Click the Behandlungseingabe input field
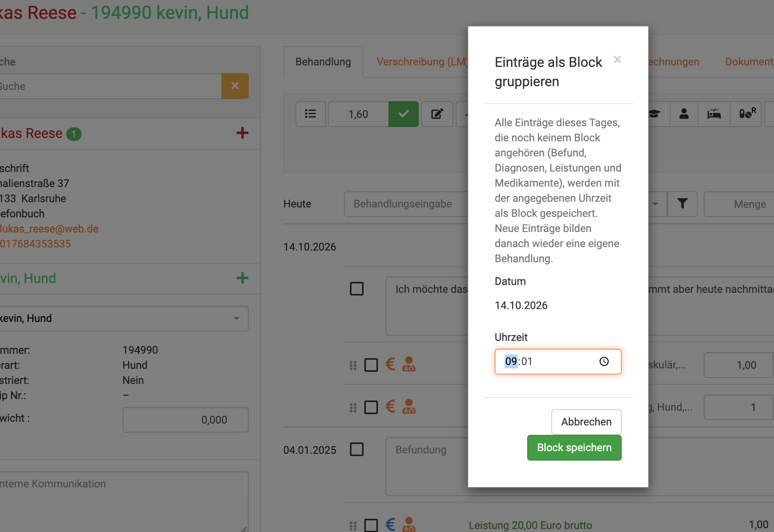Screen dimensions: 774x532 click(406, 204)
